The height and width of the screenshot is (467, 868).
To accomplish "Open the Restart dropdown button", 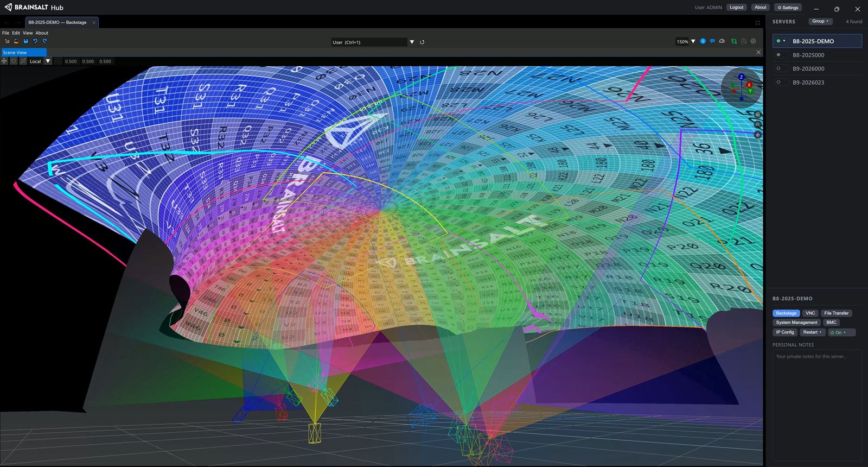I will click(x=812, y=332).
